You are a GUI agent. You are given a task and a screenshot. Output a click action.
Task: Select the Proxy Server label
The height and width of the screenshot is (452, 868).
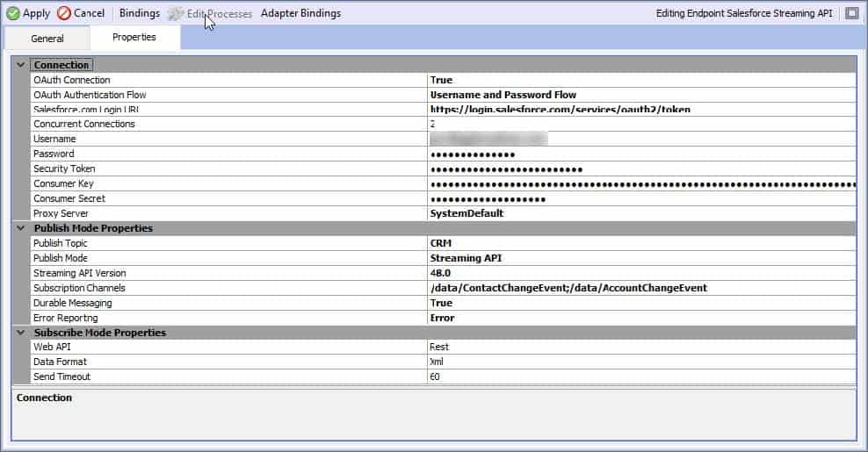[x=61, y=213]
